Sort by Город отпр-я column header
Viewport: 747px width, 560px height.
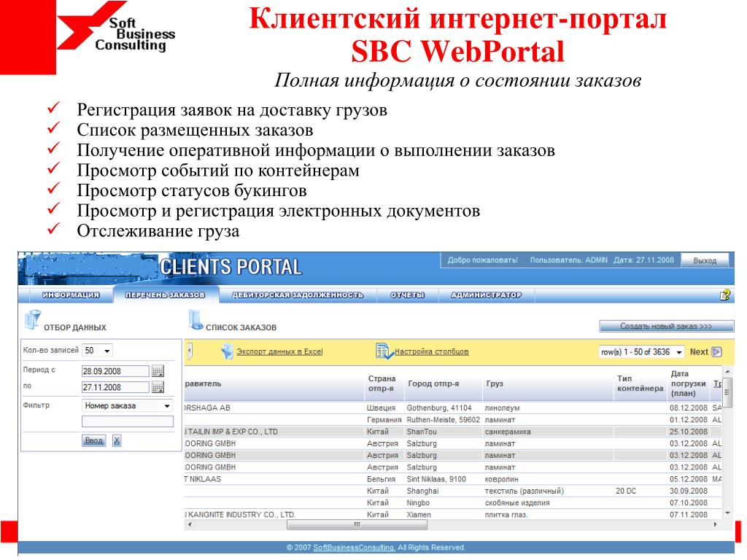(x=433, y=384)
